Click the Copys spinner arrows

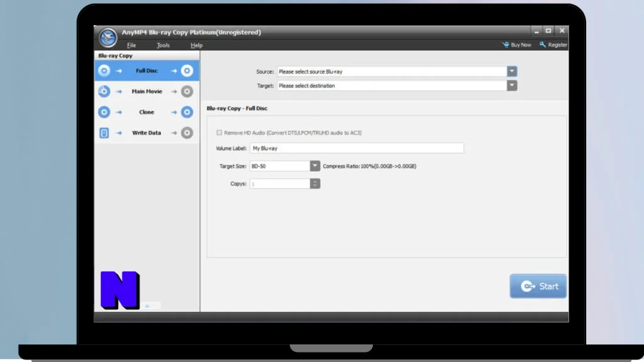(x=315, y=184)
